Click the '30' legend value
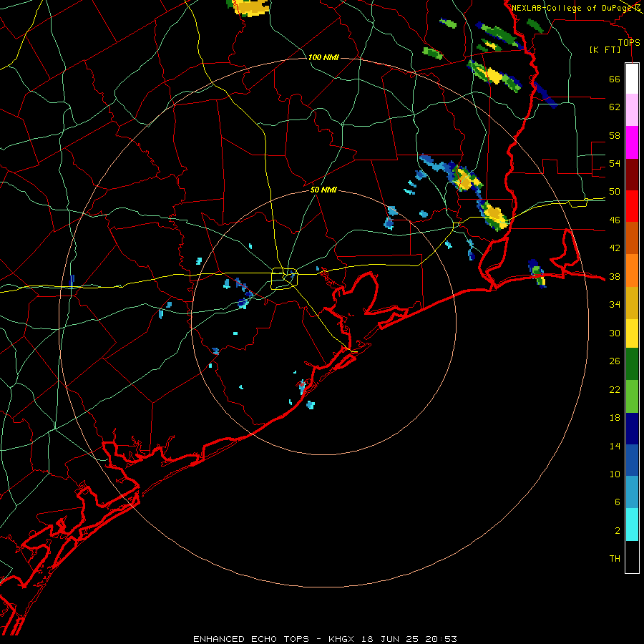The width and height of the screenshot is (644, 644). pos(615,333)
